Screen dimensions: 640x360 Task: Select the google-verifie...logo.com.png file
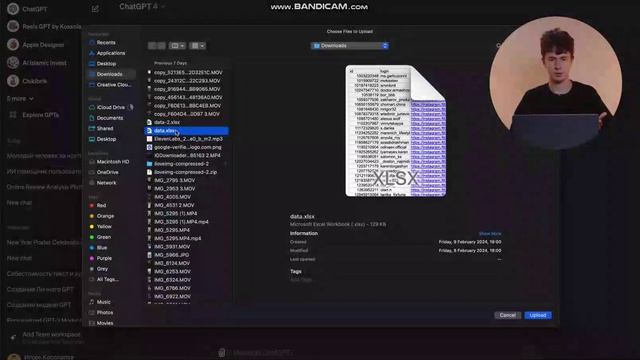pyautogui.click(x=187, y=147)
